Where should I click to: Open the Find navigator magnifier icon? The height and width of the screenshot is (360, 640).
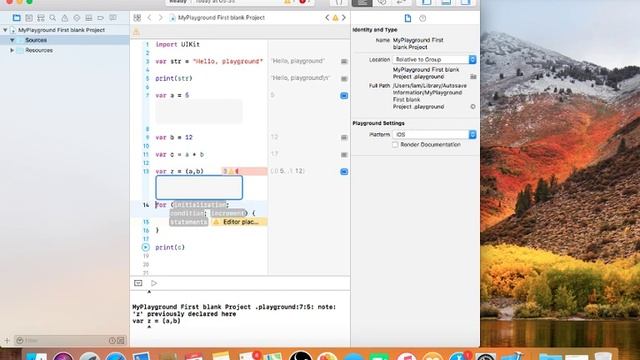coord(53,18)
